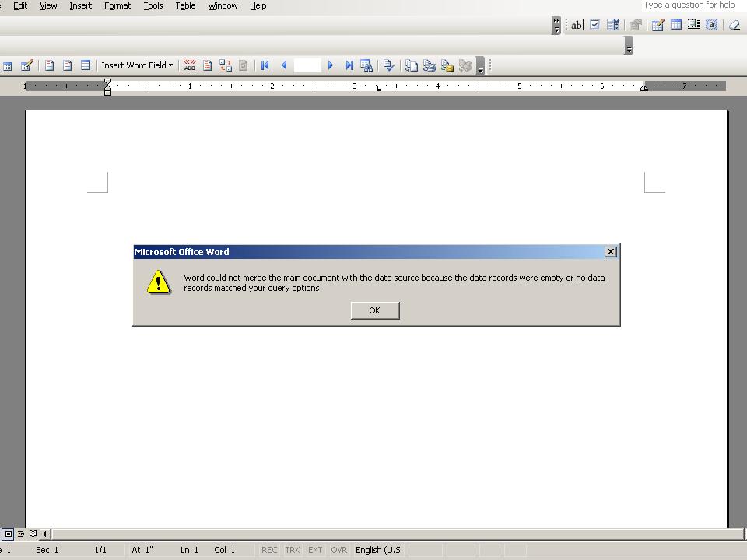Close the Microsoft Office Word dialog
This screenshot has width=747, height=560.
[x=610, y=251]
